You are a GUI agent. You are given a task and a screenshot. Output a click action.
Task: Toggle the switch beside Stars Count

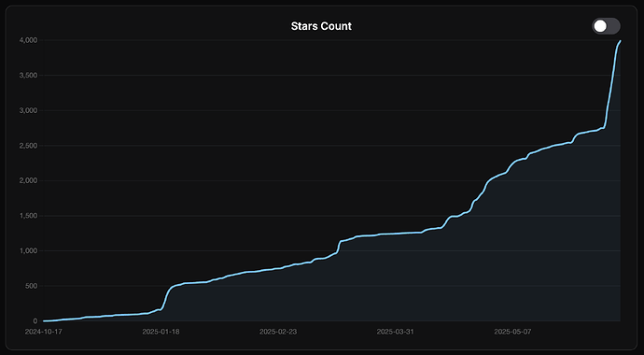pyautogui.click(x=606, y=26)
